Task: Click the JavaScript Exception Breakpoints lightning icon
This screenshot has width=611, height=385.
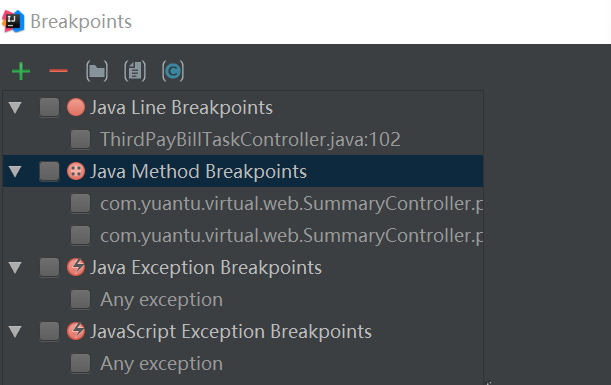Action: click(x=76, y=331)
